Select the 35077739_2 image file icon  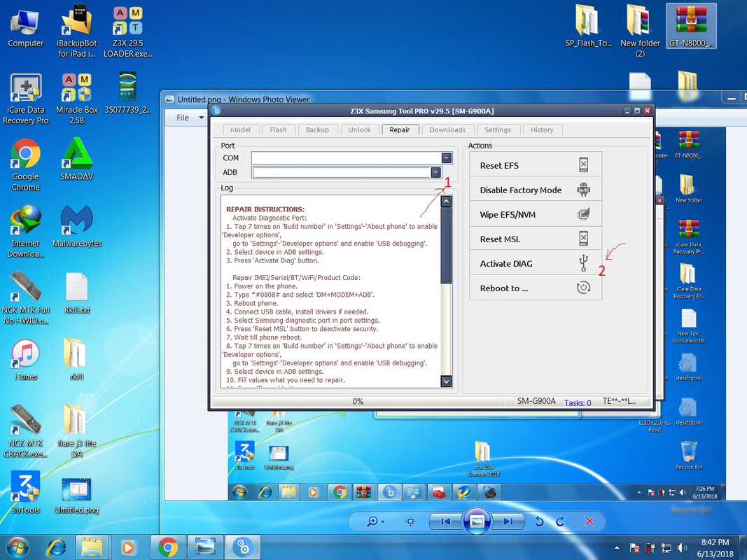127,93
